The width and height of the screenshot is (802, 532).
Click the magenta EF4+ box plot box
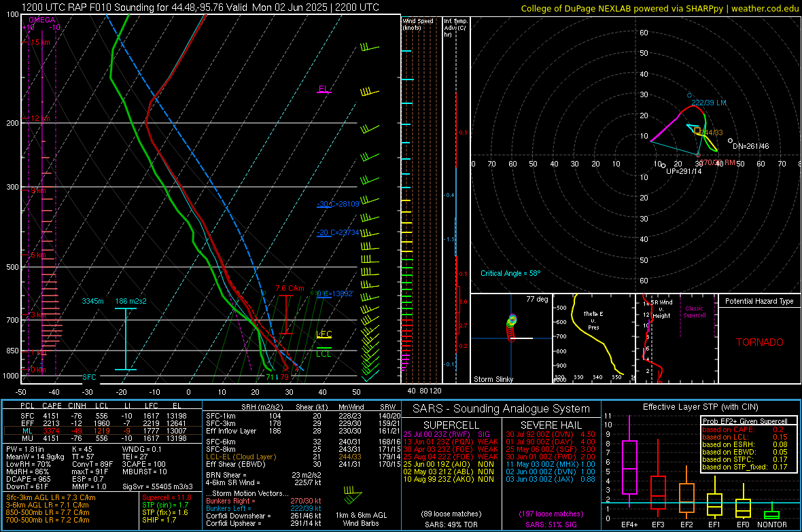pyautogui.click(x=629, y=467)
